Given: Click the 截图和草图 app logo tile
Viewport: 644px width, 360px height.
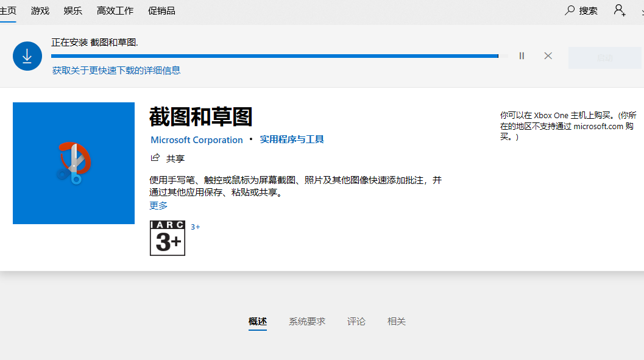Looking at the screenshot, I should [x=74, y=163].
